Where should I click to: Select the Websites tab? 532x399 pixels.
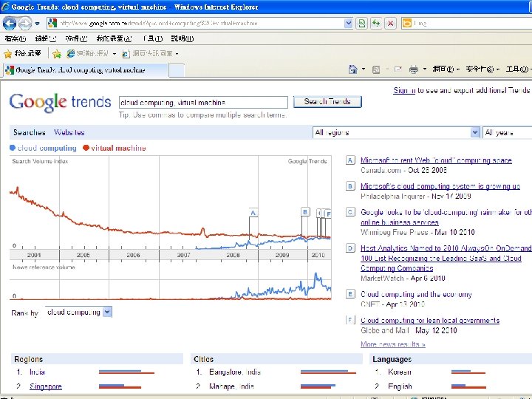pos(69,133)
